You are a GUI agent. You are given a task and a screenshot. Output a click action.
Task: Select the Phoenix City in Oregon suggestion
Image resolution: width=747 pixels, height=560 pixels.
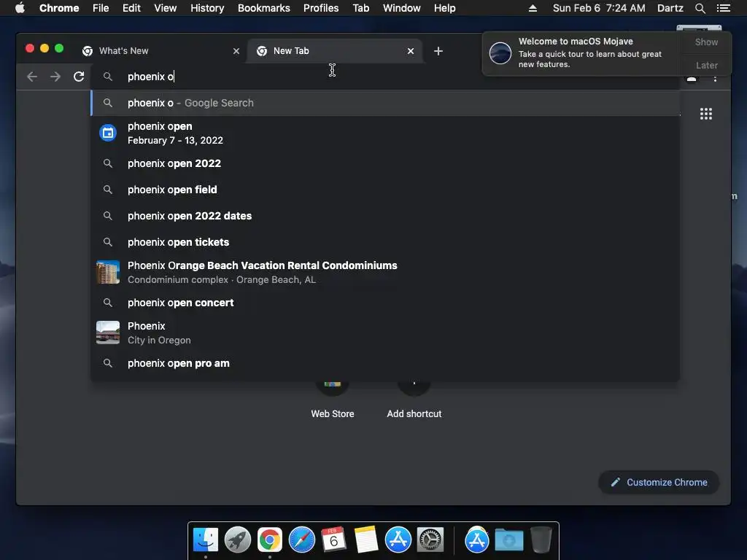tap(385, 332)
